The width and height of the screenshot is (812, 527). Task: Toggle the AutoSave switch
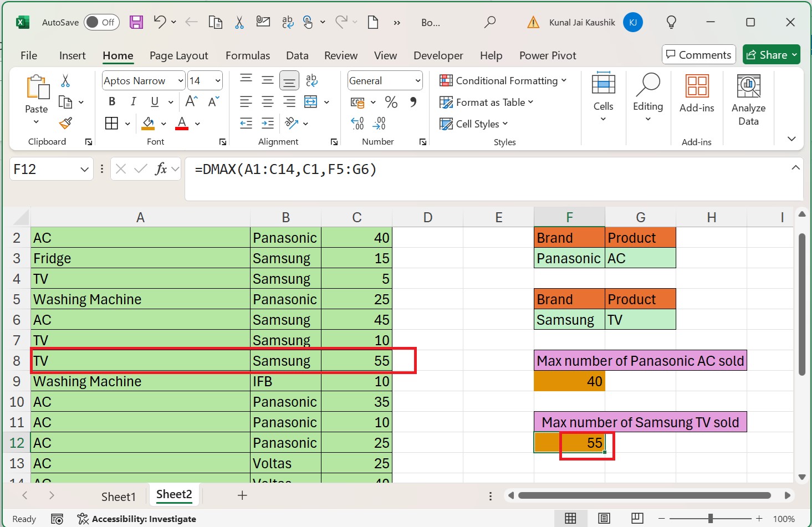(101, 22)
